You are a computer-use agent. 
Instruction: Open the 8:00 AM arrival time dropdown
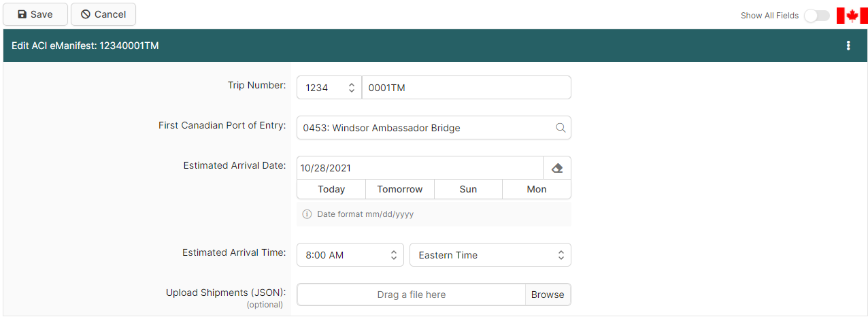[x=350, y=255]
